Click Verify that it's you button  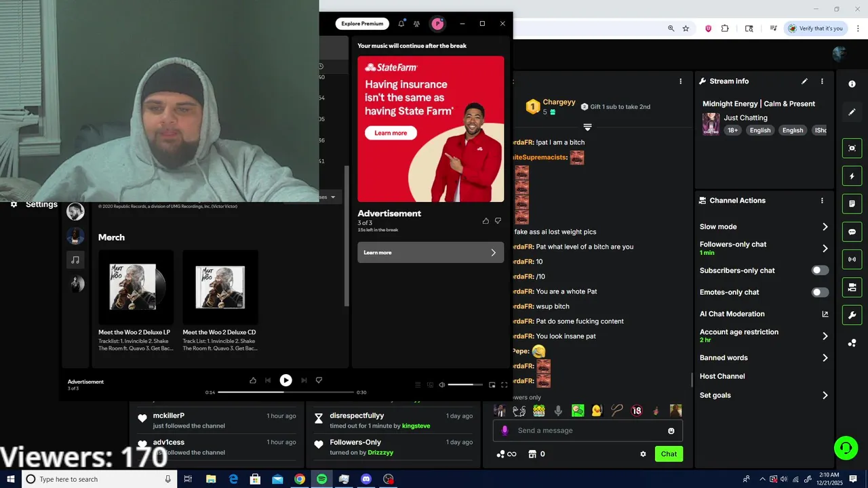(815, 28)
